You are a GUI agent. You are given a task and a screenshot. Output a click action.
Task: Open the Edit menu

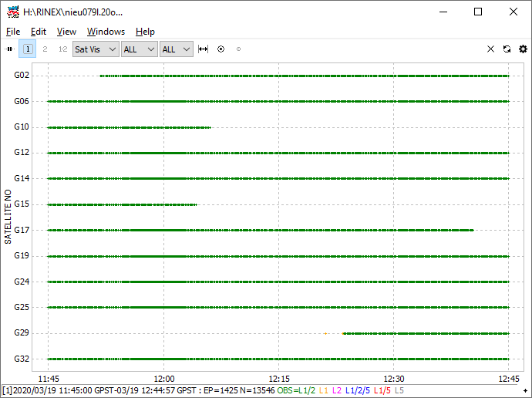pyautogui.click(x=39, y=32)
